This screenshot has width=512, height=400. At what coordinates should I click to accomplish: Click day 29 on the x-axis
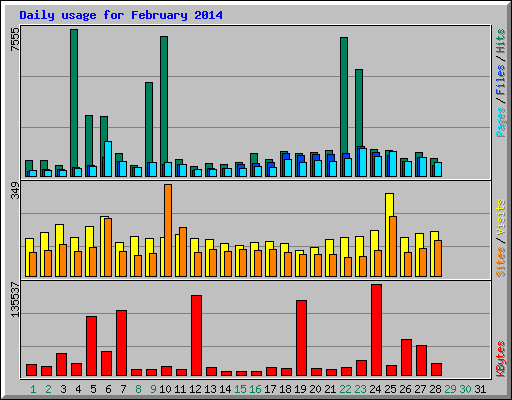click(x=450, y=389)
